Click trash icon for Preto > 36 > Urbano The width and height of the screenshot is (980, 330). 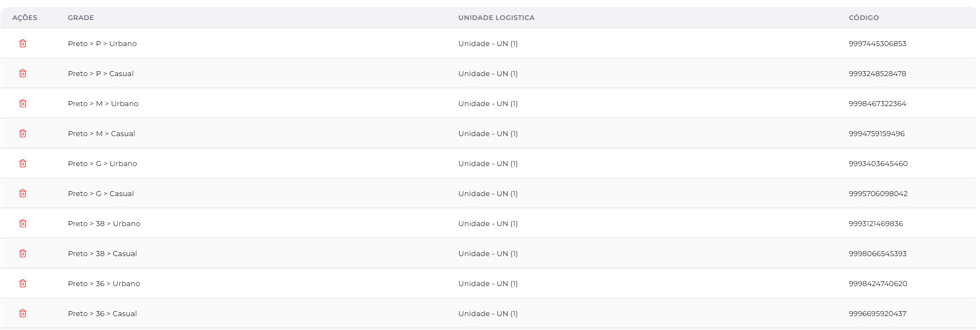click(23, 283)
